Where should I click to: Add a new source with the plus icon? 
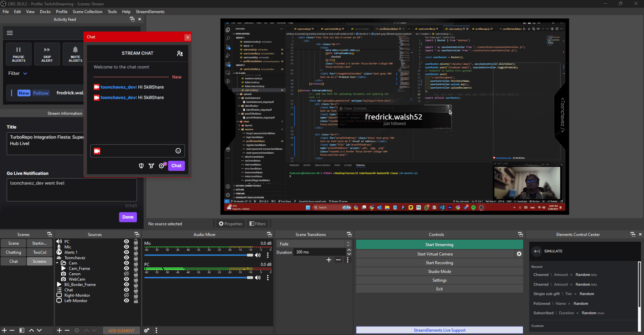(59, 330)
